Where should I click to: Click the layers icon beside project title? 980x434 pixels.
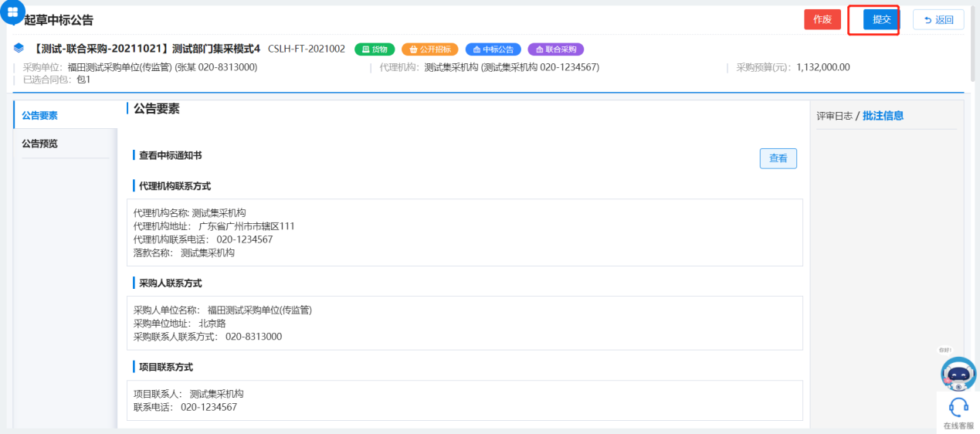point(19,49)
